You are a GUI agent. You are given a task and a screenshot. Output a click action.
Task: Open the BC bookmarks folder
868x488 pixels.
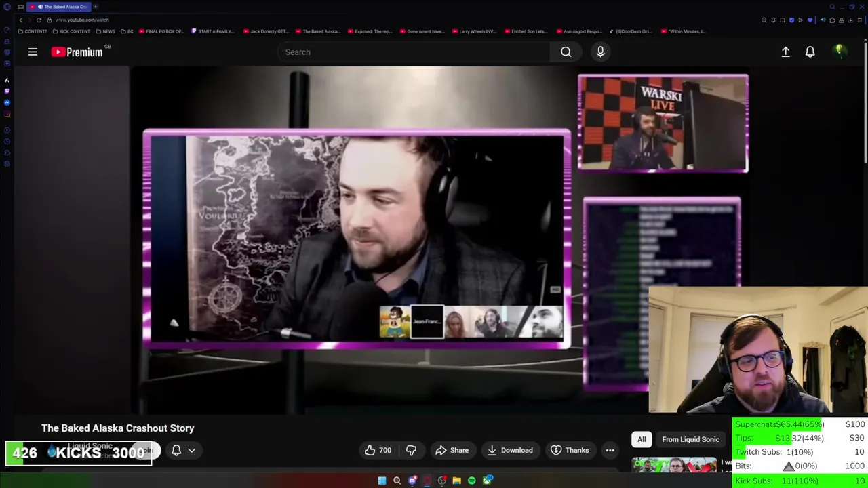[x=127, y=31]
